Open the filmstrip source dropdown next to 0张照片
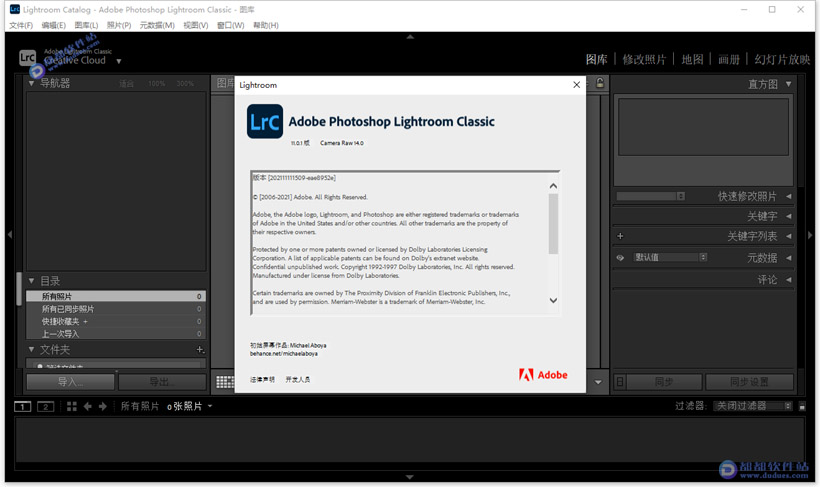Viewport: 820px width, 487px height. click(210, 406)
